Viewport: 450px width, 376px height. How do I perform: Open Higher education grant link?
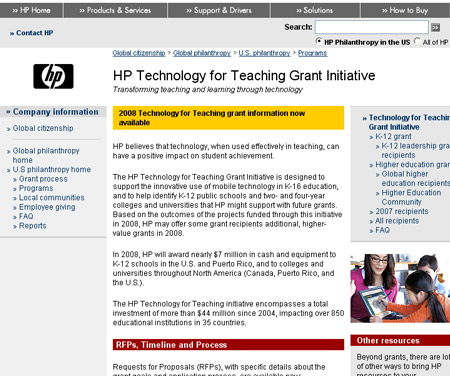pos(412,164)
